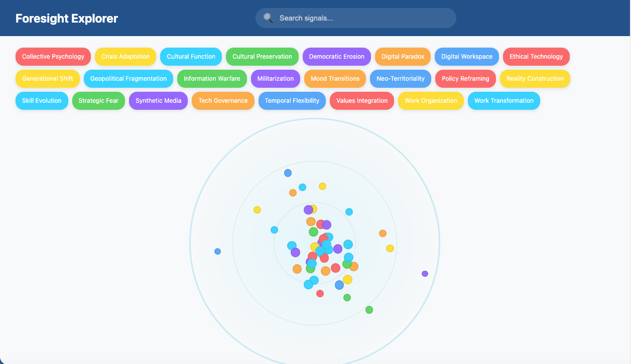Select the Neo-Territoriality tag
Screen dimensions: 631x364
tap(400, 79)
